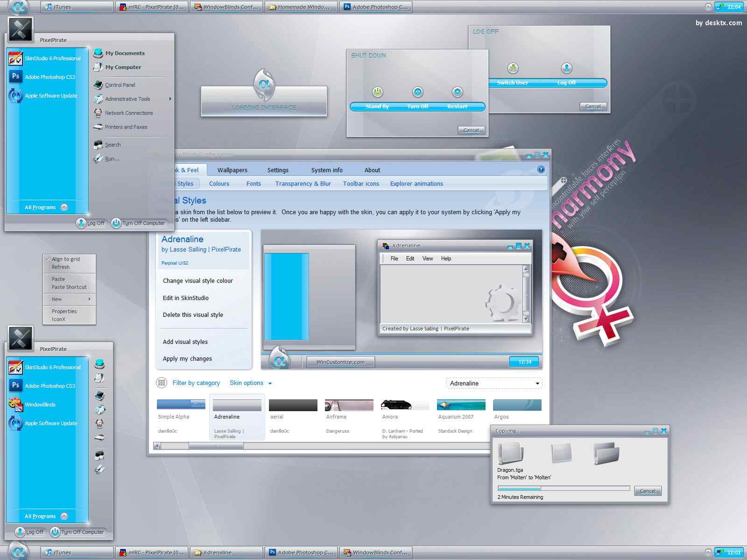
Task: Expand All Programs in upper start menu
Action: (46, 207)
